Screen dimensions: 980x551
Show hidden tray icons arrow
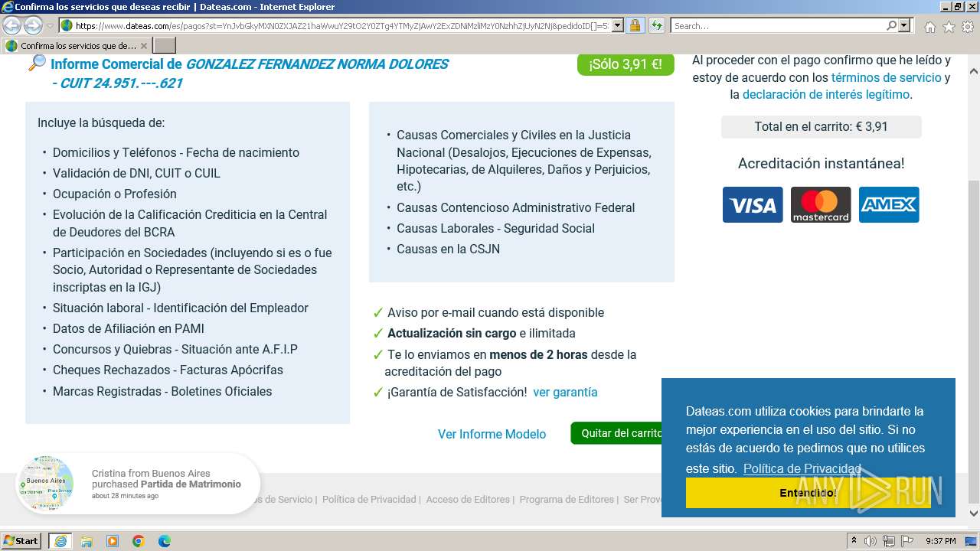(854, 541)
